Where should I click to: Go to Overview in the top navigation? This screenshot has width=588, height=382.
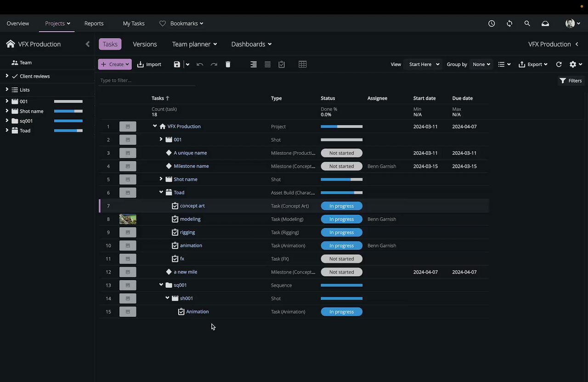[18, 23]
